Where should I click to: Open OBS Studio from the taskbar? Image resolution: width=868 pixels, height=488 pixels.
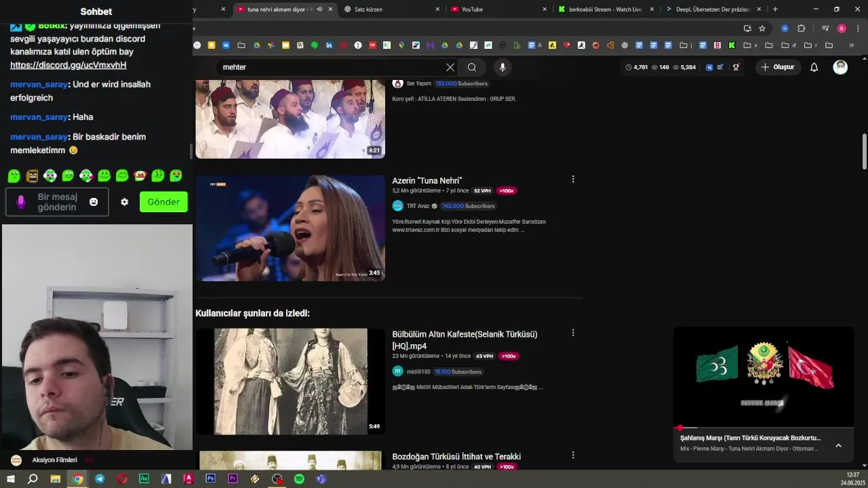point(277,479)
